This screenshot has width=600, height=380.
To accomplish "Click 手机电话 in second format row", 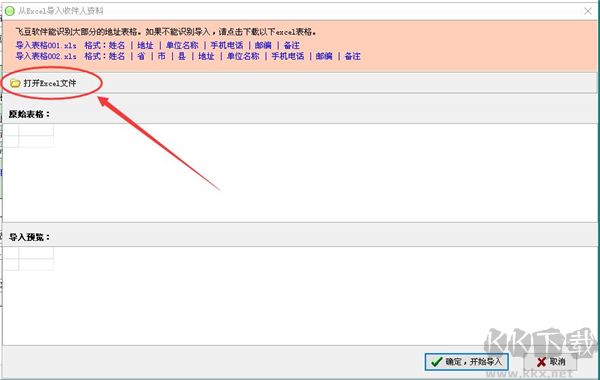I will (288, 56).
